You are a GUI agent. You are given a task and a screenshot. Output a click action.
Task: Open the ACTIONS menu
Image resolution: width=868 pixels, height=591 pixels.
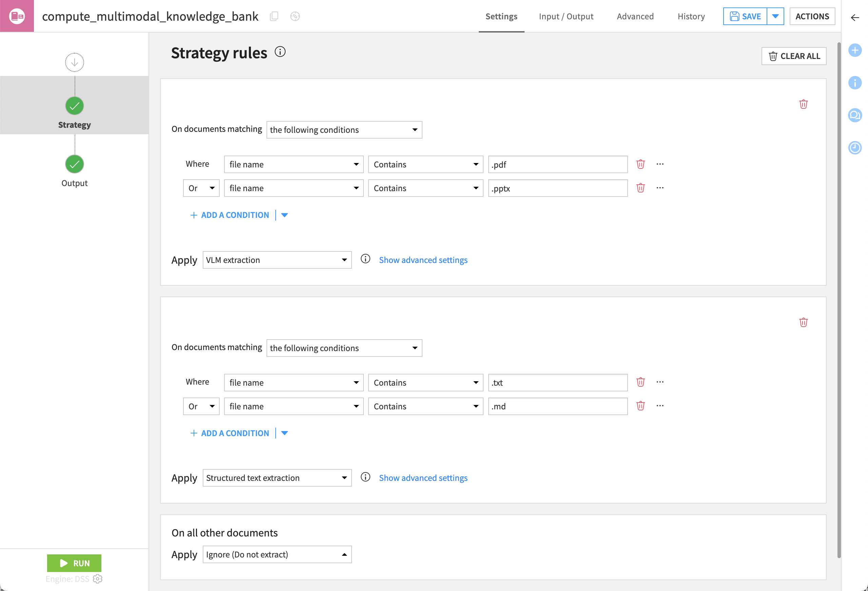(x=812, y=16)
